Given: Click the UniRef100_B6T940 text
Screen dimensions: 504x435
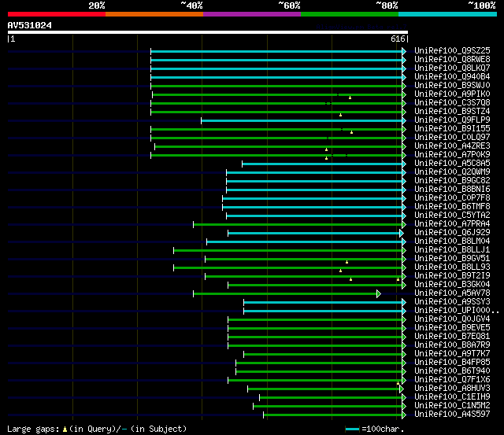Looking at the screenshot, I should 452,371.
